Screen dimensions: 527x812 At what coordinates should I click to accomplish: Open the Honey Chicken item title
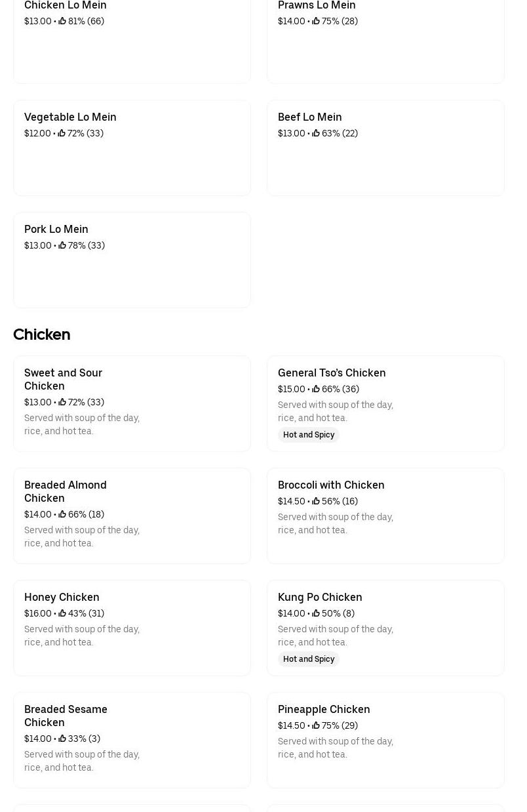coord(62,597)
